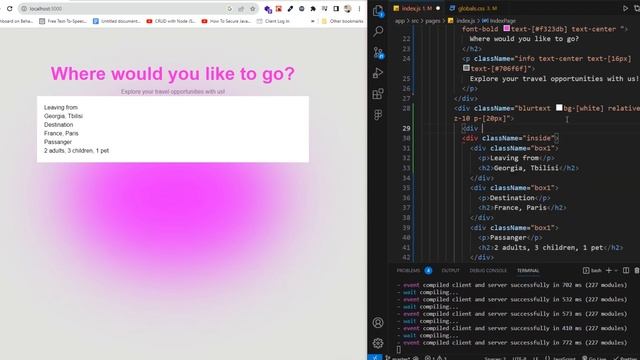Open the Manage gear icon
Image resolution: width=640 pixels, height=360 pixels.
pyautogui.click(x=378, y=343)
